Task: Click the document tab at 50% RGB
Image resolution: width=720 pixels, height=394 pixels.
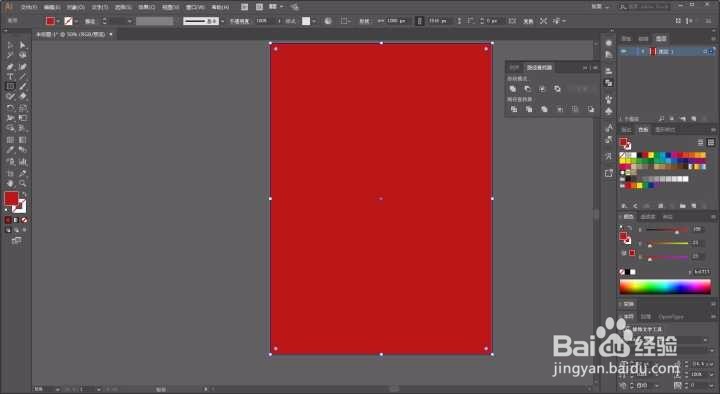Action: 71,34
